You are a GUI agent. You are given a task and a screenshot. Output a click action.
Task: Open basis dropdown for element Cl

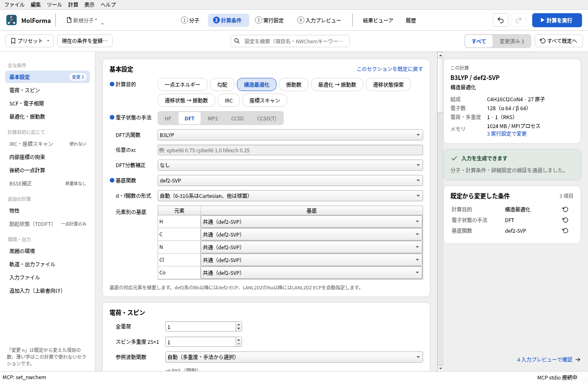click(311, 260)
